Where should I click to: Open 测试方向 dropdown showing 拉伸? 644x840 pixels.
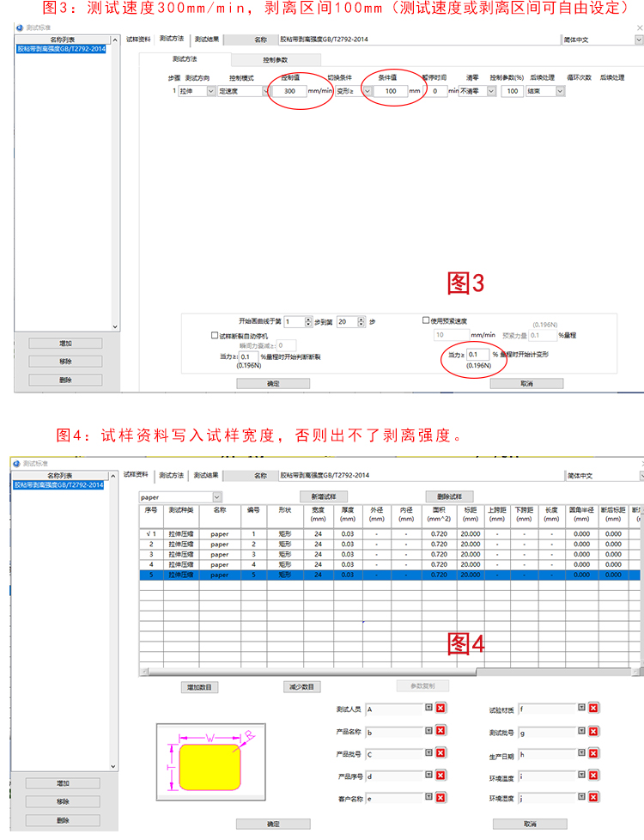[x=211, y=91]
